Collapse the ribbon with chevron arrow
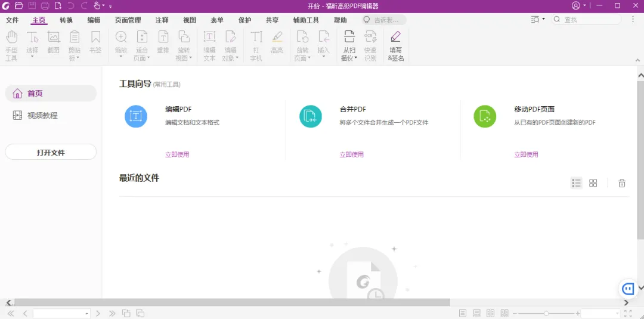 (637, 60)
